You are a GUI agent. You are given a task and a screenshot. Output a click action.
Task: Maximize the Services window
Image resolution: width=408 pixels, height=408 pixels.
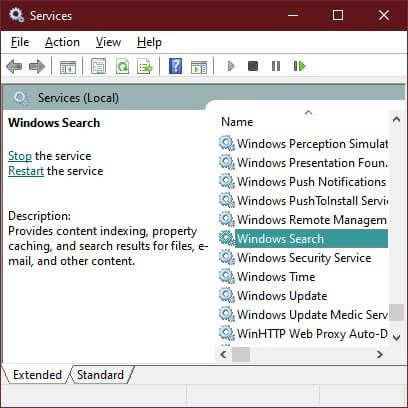pyautogui.click(x=338, y=15)
